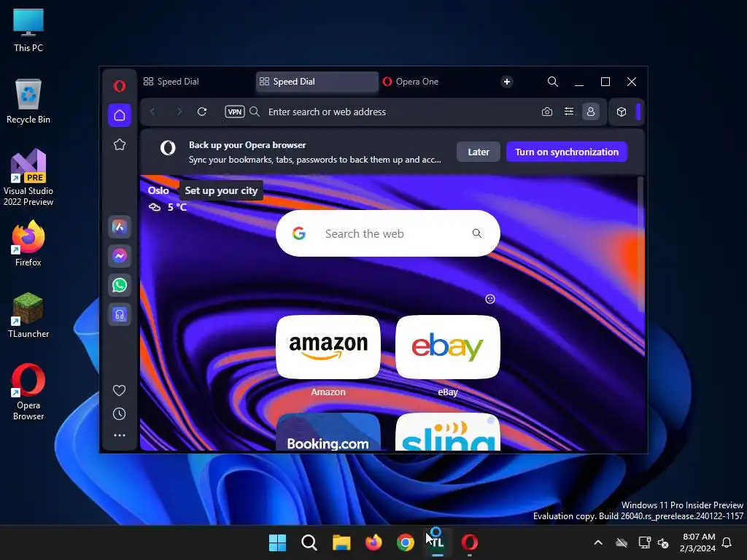747x560 pixels.
Task: Open This PC desktop icon
Action: point(28,31)
